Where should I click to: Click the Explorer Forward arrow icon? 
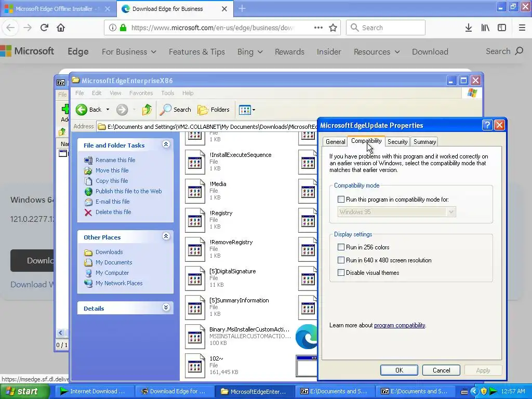(122, 110)
